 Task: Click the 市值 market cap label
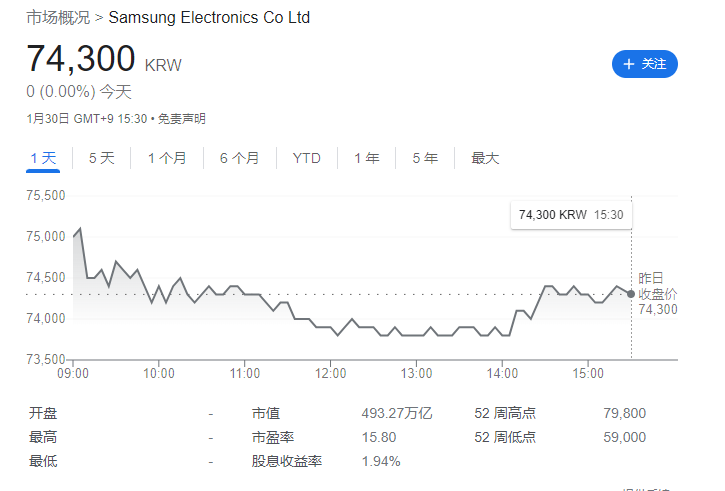pyautogui.click(x=264, y=413)
